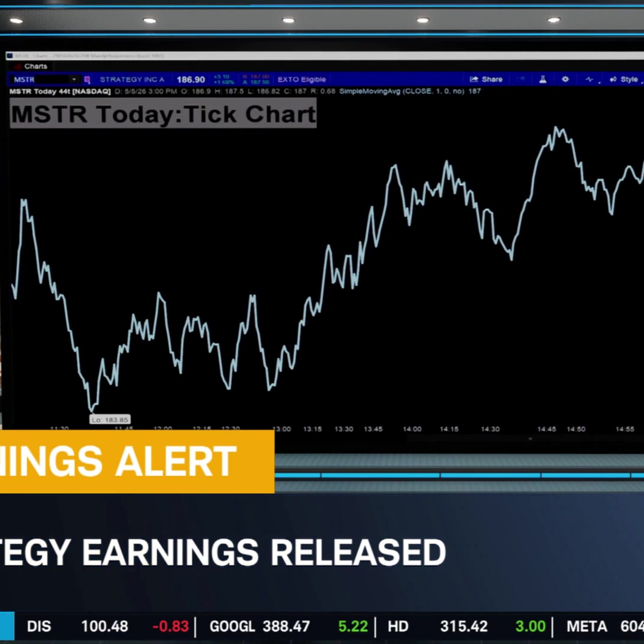Screen dimensions: 644x644
Task: Click the O: 186.9 open value
Action: pyautogui.click(x=196, y=91)
